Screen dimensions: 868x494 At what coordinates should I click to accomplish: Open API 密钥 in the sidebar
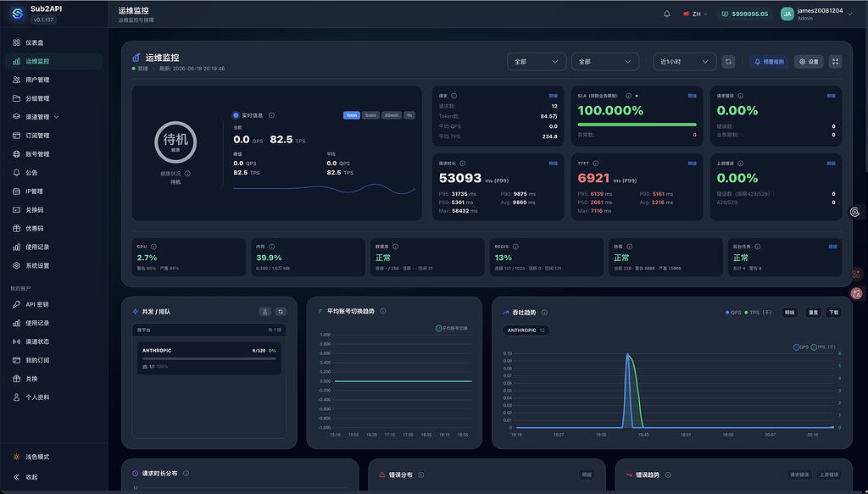point(53,304)
